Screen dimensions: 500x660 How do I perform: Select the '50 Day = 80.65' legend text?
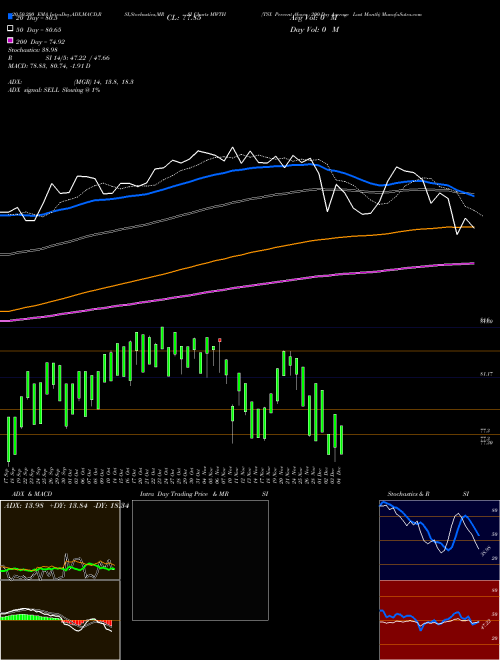click(39, 29)
